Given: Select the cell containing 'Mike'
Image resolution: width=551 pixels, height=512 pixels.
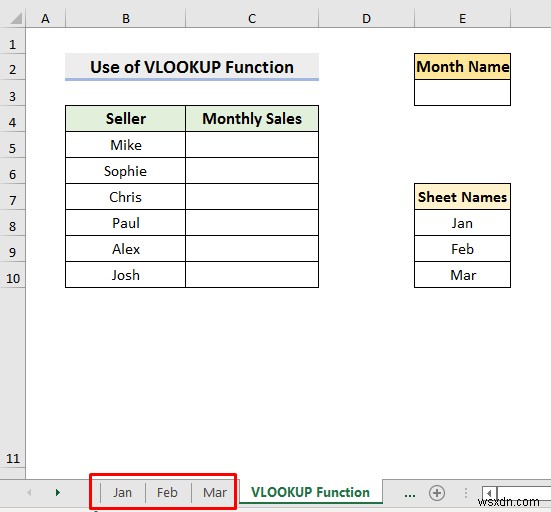Looking at the screenshot, I should coord(125,145).
